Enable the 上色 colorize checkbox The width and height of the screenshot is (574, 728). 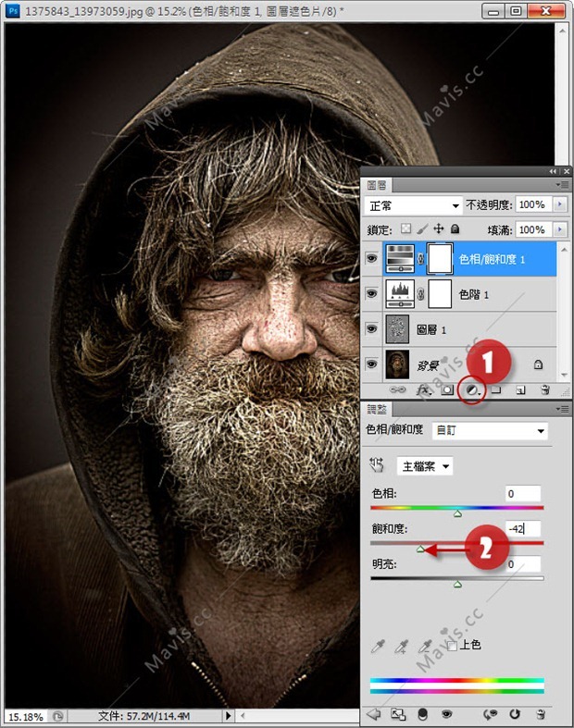[x=452, y=646]
